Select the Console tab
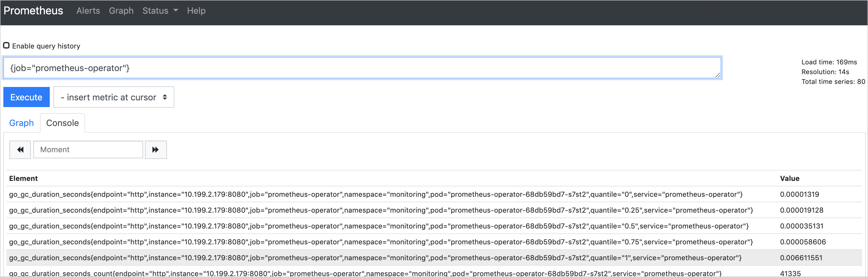The height and width of the screenshot is (277, 868). [x=62, y=123]
